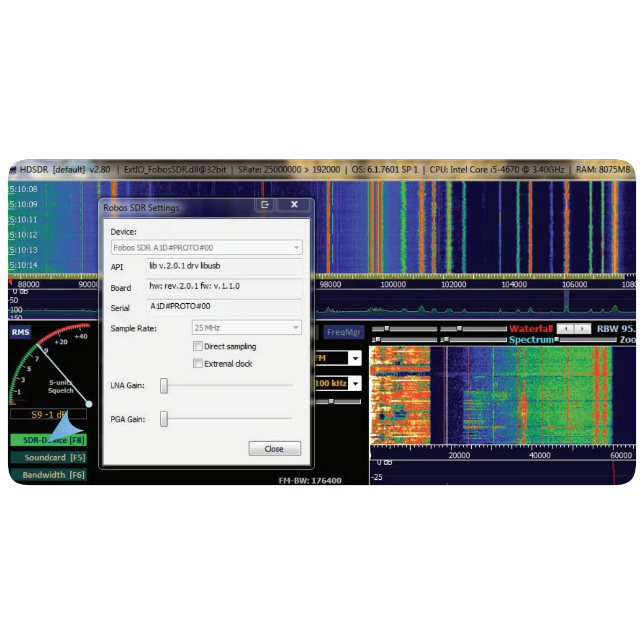This screenshot has height=644, width=644.
Task: Close Robos SDR Settings with the X
Action: click(x=294, y=204)
